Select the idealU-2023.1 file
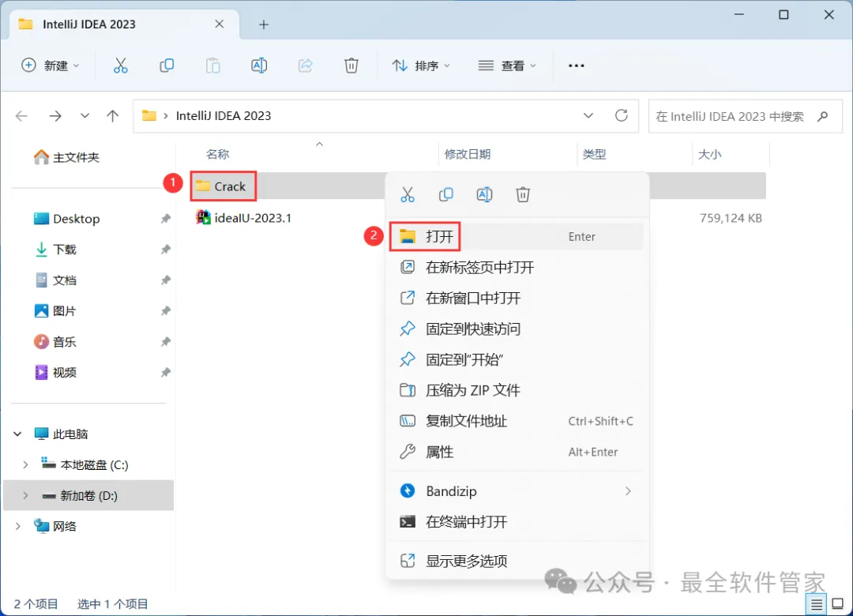This screenshot has width=853, height=616. coord(244,218)
